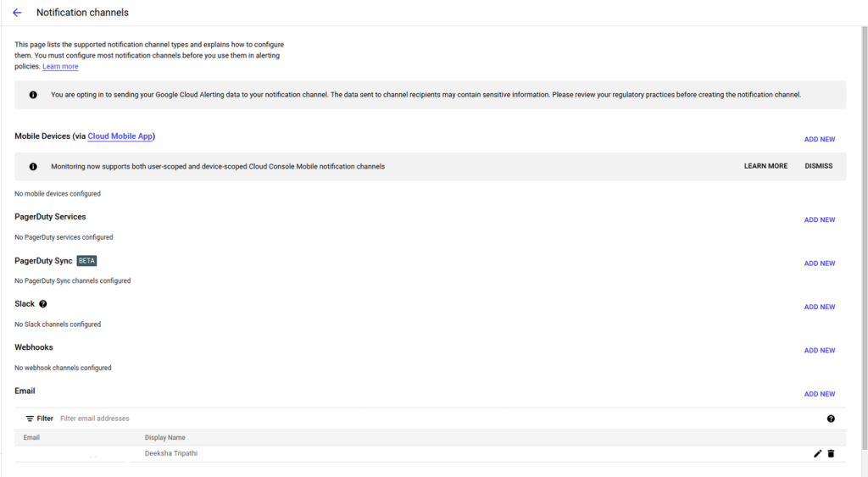Click the Display Name column header
This screenshot has height=477, width=868.
[x=165, y=438]
